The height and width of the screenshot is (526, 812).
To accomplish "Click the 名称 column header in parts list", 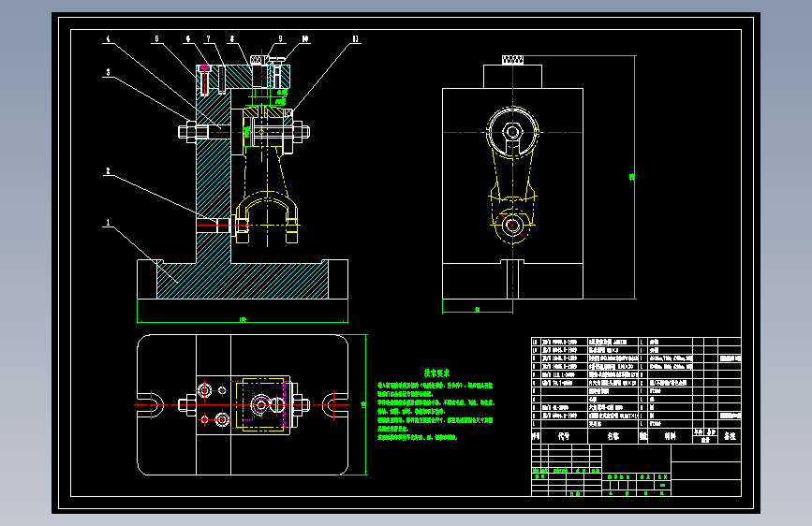I will pos(613,436).
